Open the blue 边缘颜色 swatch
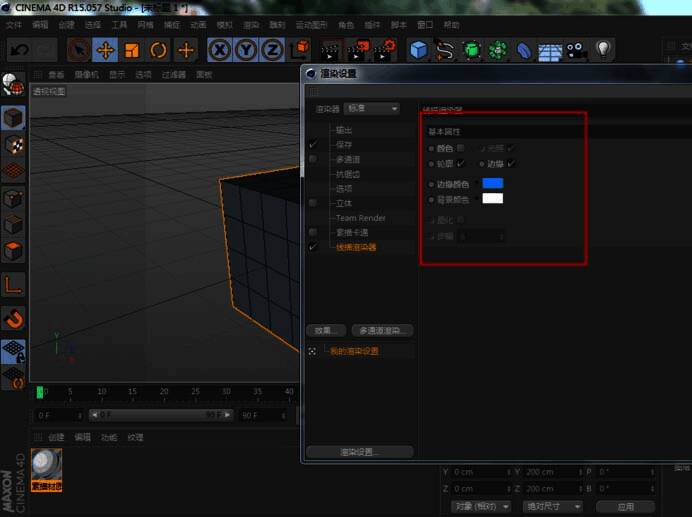 pos(493,183)
